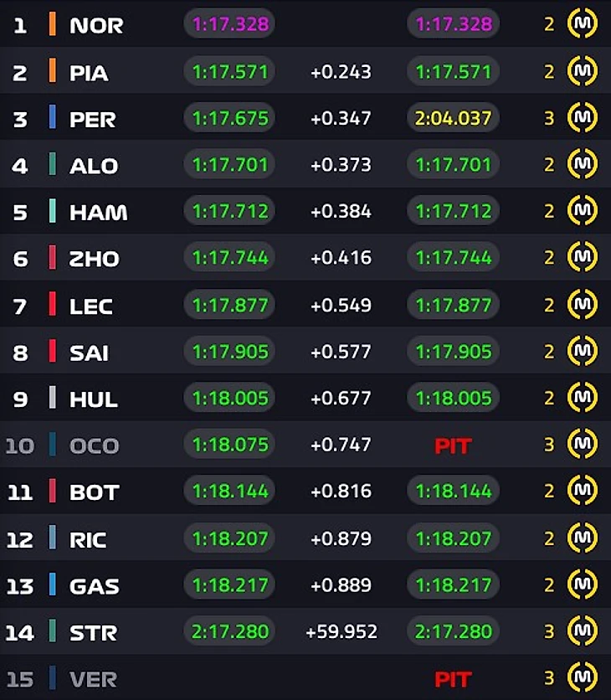Click medium tyre icon in GAS row
Screen dimensions: 611x700
pyautogui.click(x=582, y=585)
